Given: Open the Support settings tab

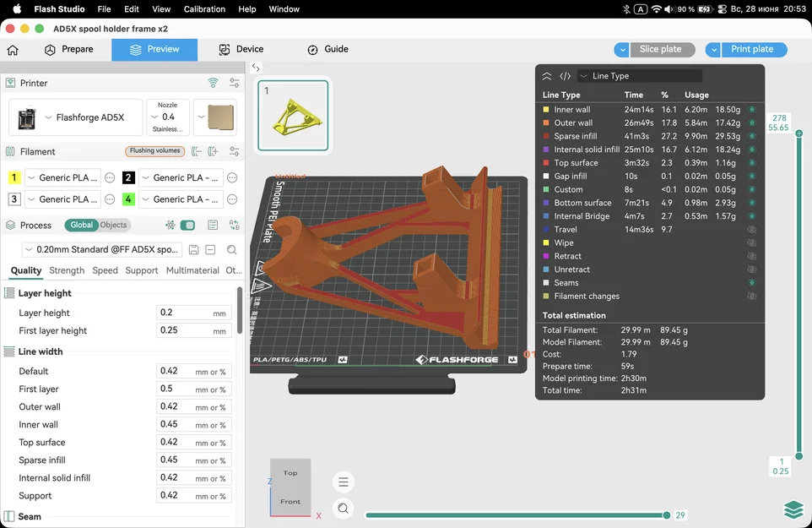Looking at the screenshot, I should tap(141, 270).
